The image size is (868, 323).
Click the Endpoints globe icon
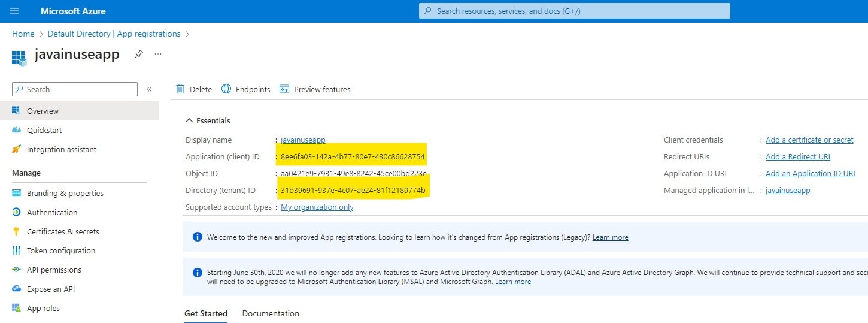[226, 89]
